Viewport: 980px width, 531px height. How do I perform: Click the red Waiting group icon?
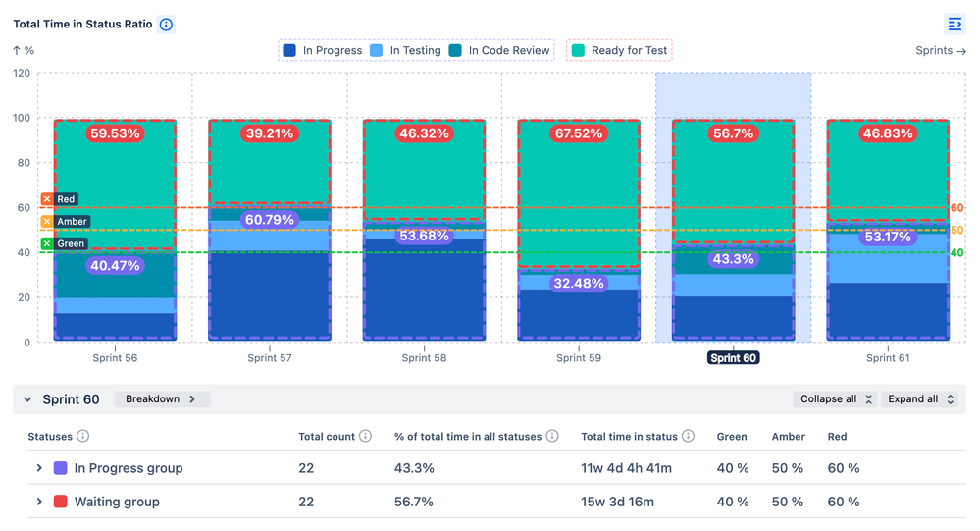[61, 502]
